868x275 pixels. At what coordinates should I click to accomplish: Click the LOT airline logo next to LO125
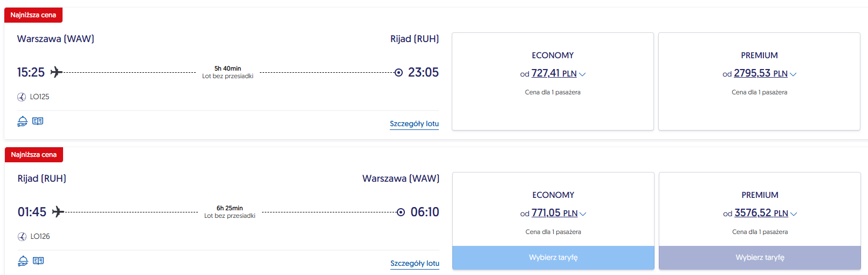click(22, 97)
